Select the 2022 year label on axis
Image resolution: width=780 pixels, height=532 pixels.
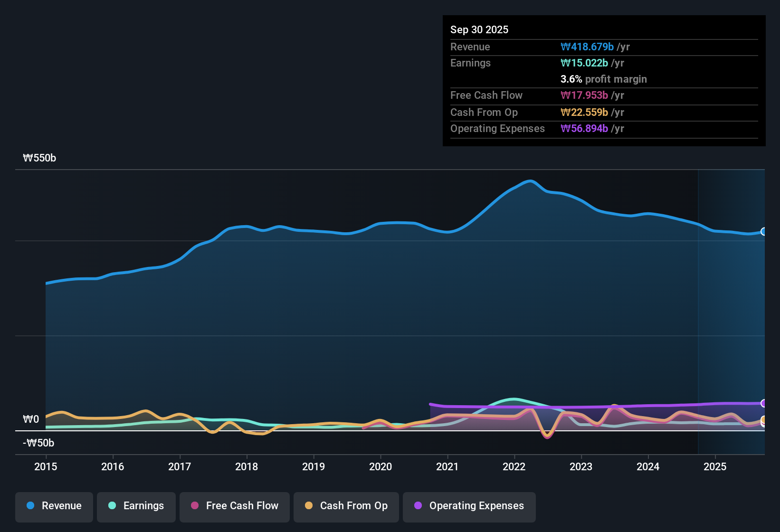(x=514, y=467)
